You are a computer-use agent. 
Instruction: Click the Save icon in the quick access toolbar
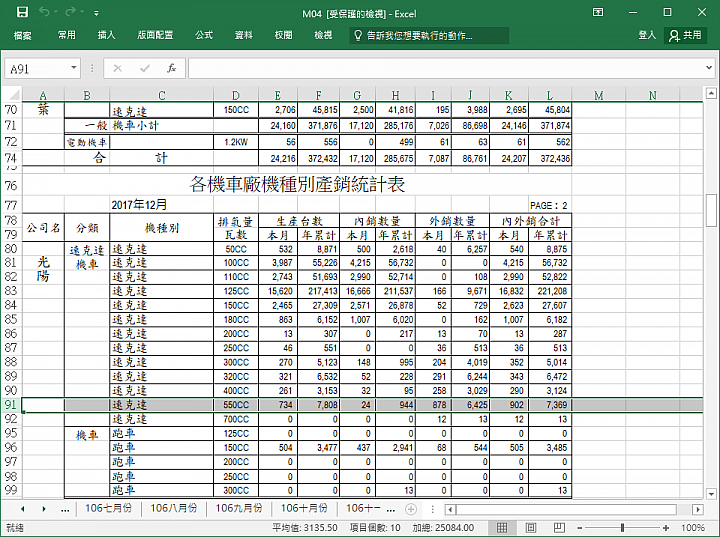point(22,12)
